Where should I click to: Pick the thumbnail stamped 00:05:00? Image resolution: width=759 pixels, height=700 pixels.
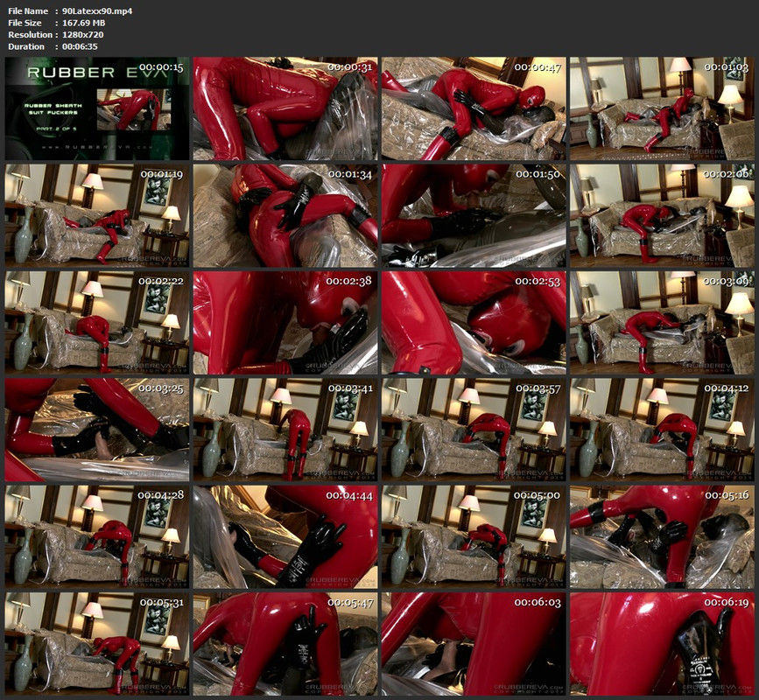474,537
